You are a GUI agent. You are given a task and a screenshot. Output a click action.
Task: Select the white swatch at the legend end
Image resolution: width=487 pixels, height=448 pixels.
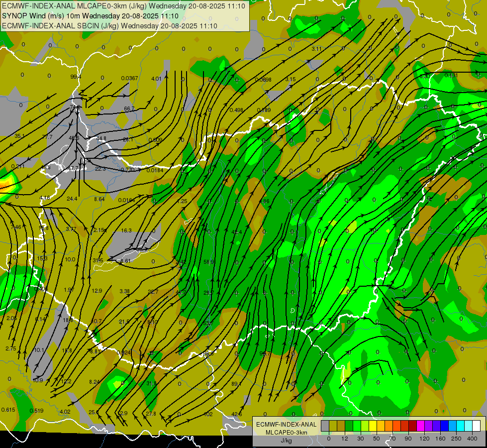click(x=477, y=426)
